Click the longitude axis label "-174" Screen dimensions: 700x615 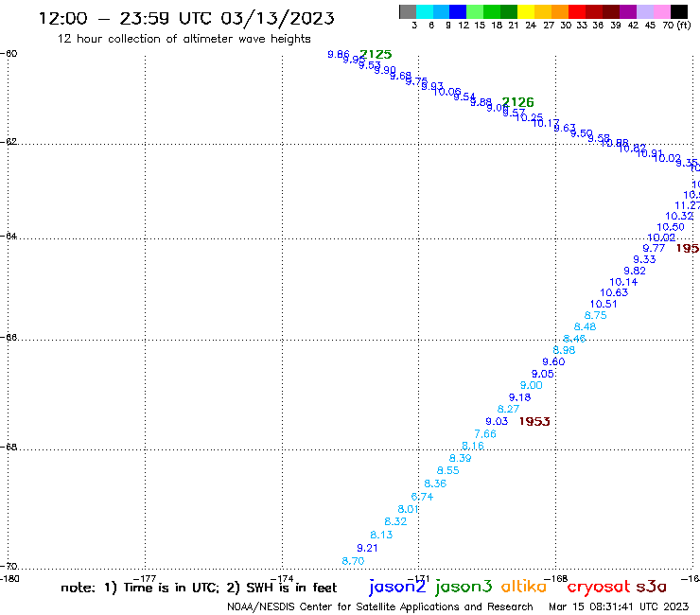(x=282, y=579)
